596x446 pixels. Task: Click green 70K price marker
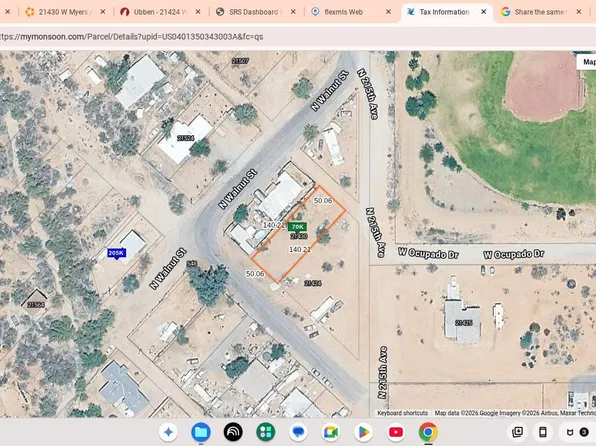297,227
